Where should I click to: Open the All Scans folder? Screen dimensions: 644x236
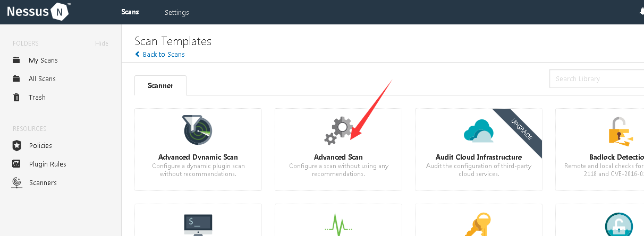point(42,79)
